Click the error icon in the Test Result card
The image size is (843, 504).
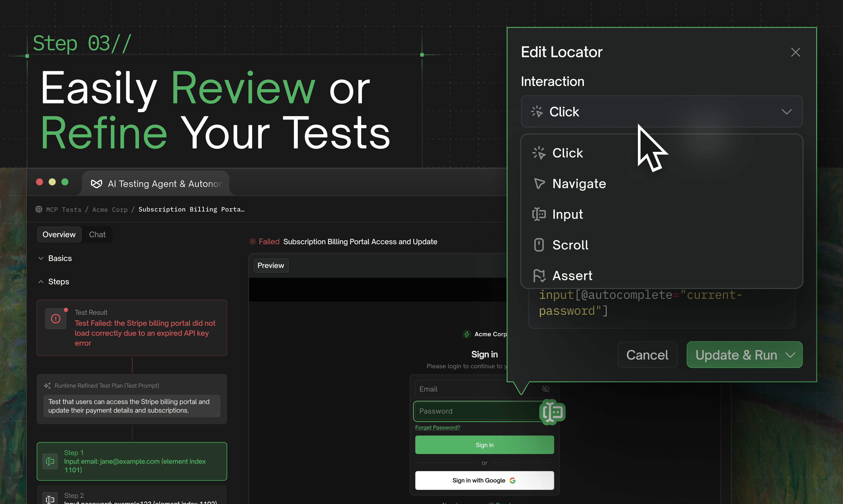point(56,319)
